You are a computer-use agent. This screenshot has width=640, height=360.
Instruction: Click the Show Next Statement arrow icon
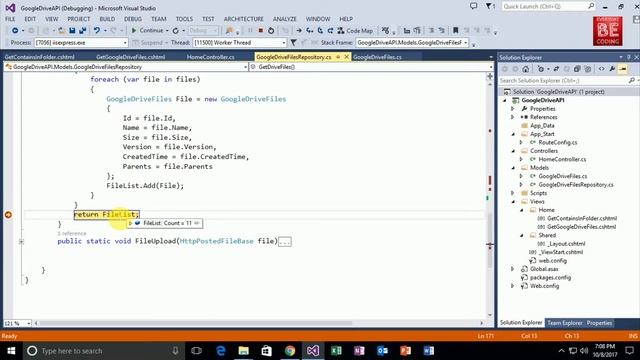point(299,31)
